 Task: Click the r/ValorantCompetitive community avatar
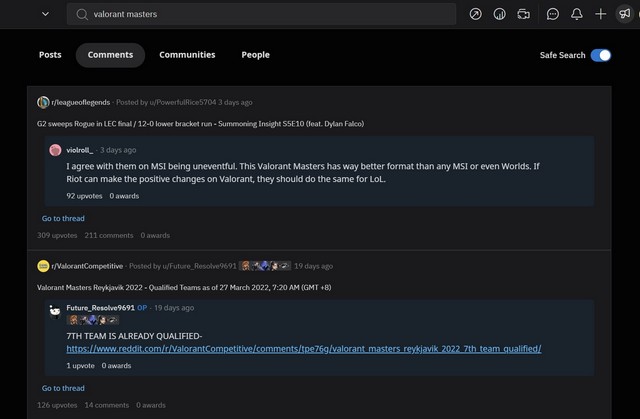[43, 266]
